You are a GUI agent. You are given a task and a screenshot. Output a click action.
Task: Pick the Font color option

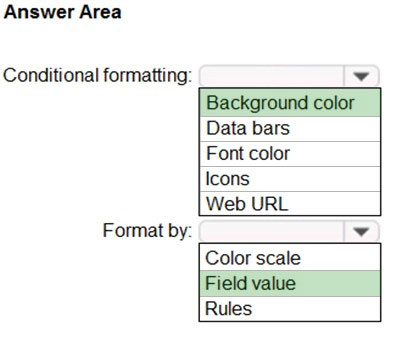tap(290, 154)
